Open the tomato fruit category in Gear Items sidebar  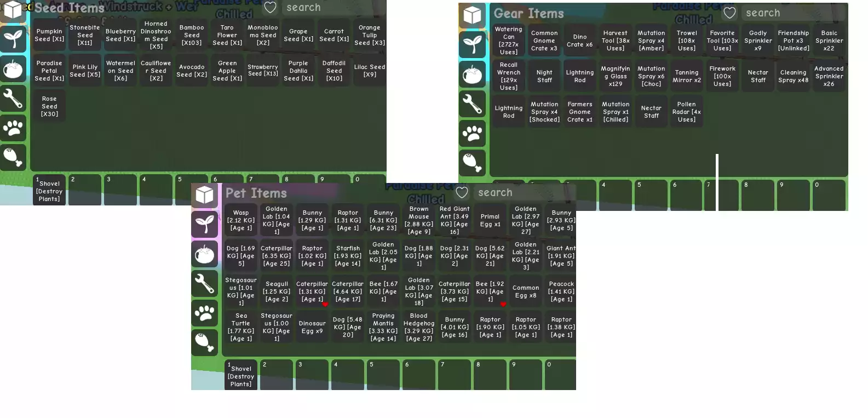[x=472, y=74]
